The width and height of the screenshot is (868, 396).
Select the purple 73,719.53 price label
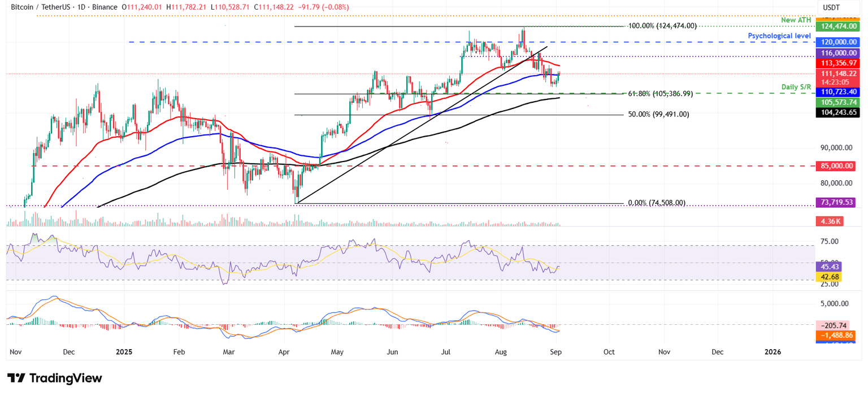(837, 202)
